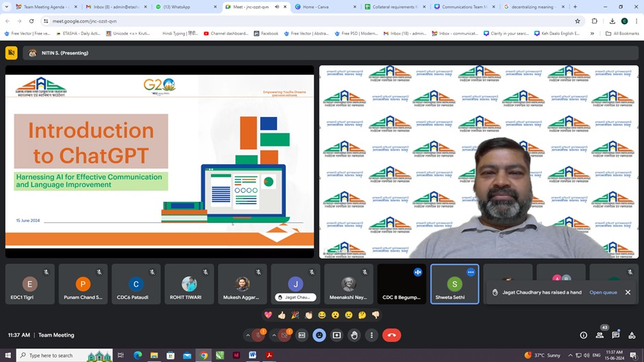Select the CDC6 Pataudi participant tile
This screenshot has width=644, height=362.
coord(136,284)
